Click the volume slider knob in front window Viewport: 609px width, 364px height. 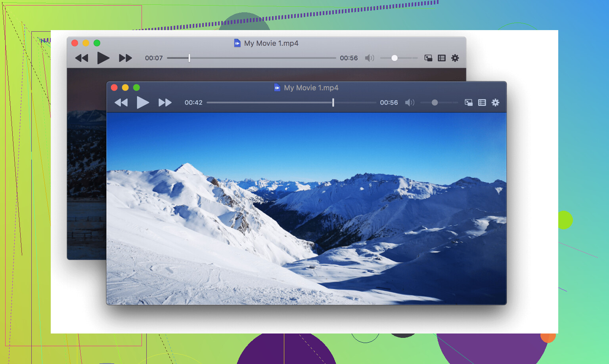coord(435,103)
